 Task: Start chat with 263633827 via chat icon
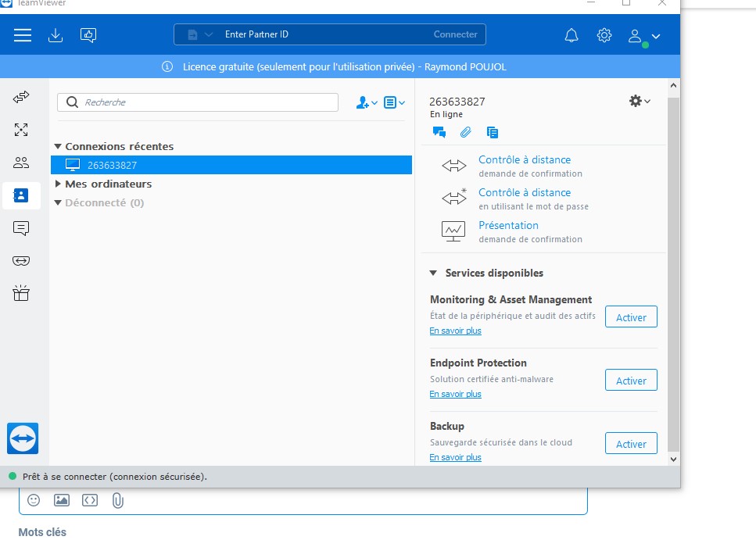(439, 132)
